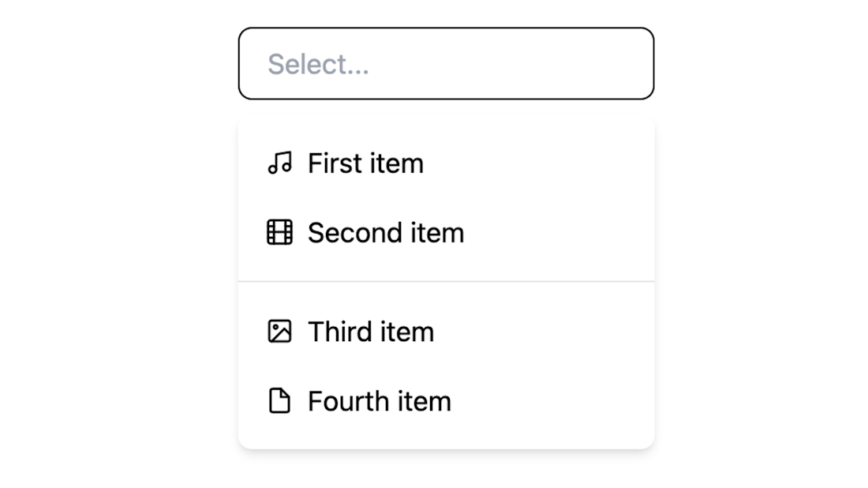Focus the Select... input field

point(446,64)
